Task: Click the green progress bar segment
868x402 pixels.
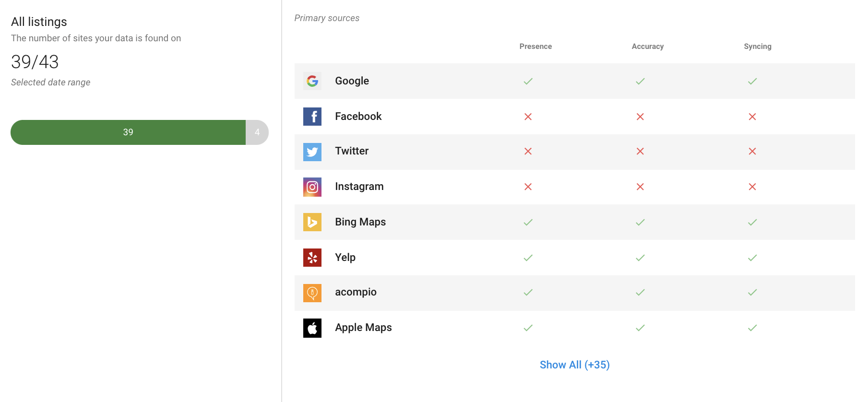Action: [128, 132]
